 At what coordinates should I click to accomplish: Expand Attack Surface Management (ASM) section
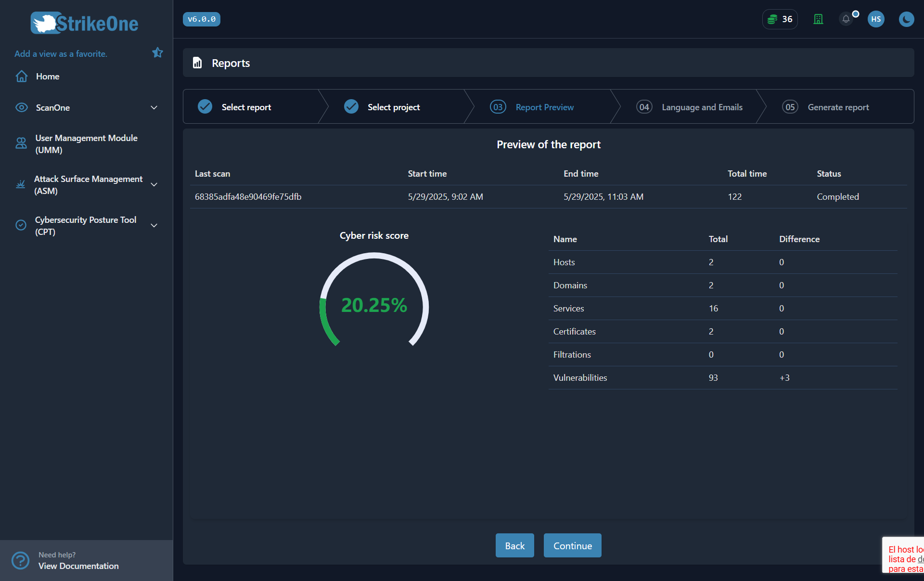[154, 184]
